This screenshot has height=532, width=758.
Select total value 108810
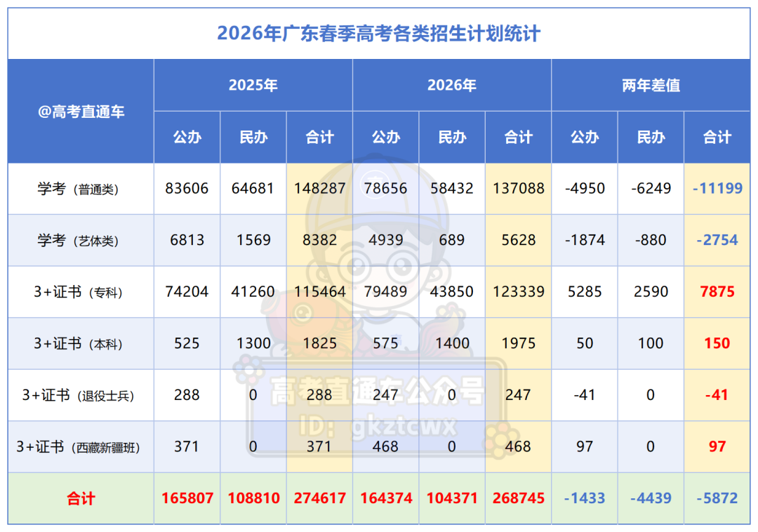[253, 498]
